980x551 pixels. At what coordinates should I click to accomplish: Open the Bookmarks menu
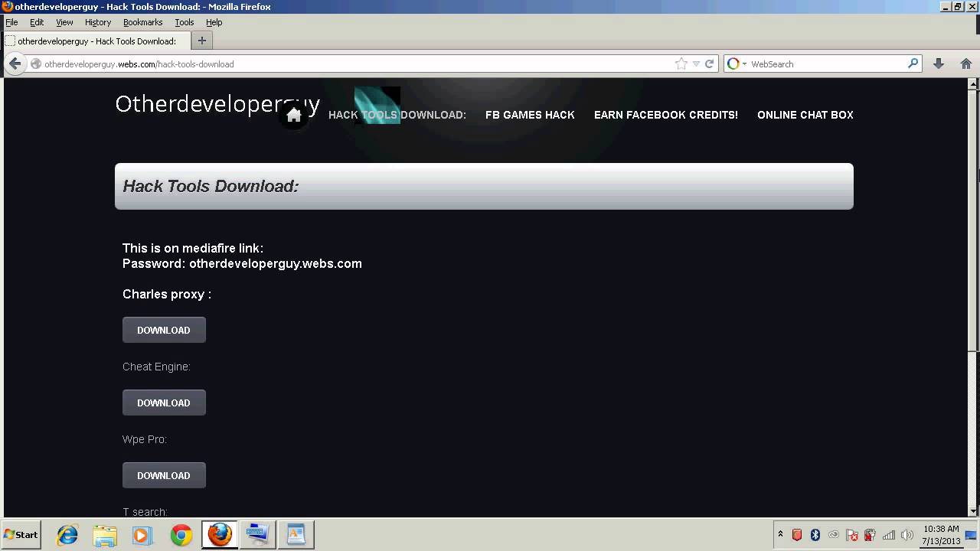click(143, 22)
